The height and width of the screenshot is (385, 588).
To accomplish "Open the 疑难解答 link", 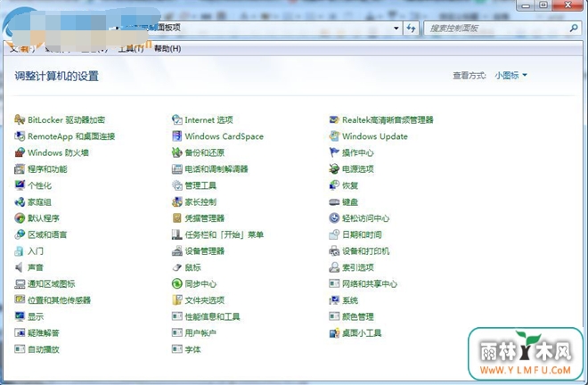I will coord(44,332).
